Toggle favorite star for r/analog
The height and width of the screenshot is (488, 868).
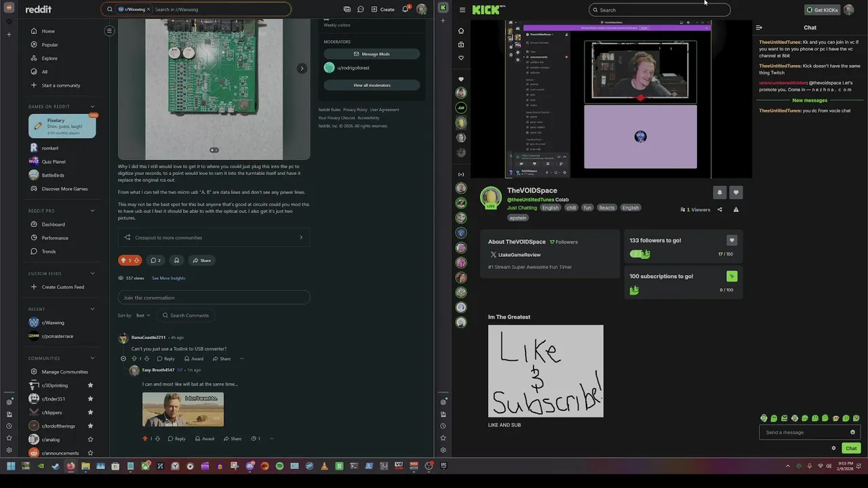(x=90, y=439)
